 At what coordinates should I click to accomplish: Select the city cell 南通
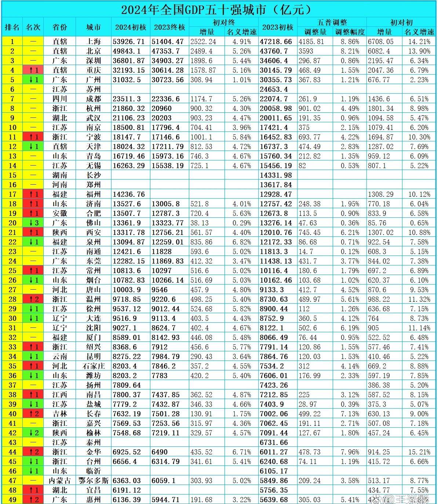point(94,251)
